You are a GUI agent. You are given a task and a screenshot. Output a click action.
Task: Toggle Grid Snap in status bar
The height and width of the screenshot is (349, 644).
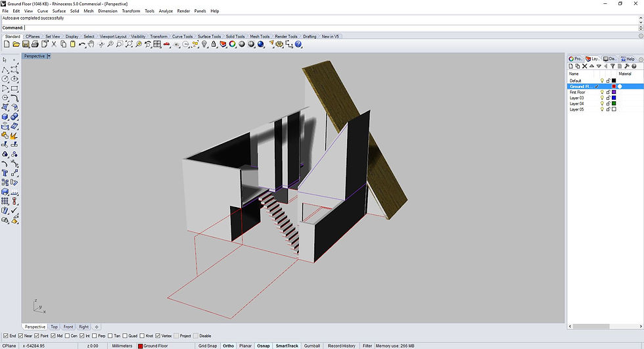coord(208,346)
